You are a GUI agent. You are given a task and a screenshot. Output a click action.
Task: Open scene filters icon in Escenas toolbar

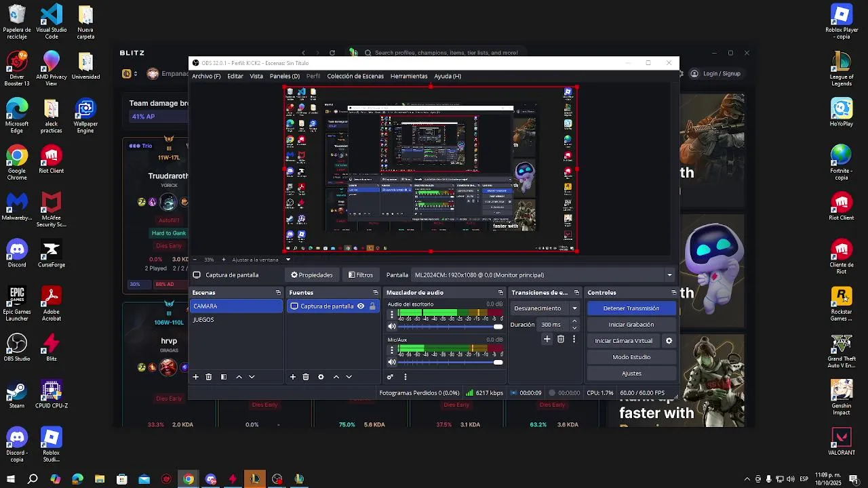pyautogui.click(x=224, y=377)
